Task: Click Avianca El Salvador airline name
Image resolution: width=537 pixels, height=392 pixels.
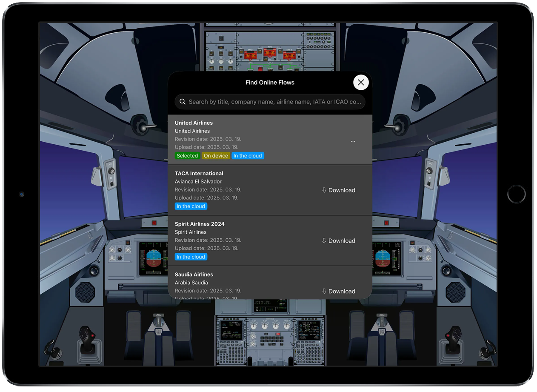Action: tap(198, 182)
